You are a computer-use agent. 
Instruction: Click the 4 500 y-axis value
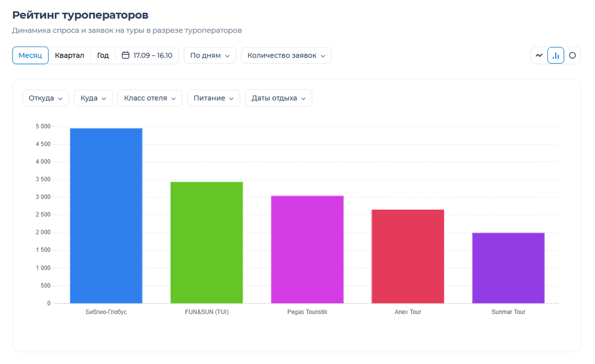pyautogui.click(x=43, y=144)
